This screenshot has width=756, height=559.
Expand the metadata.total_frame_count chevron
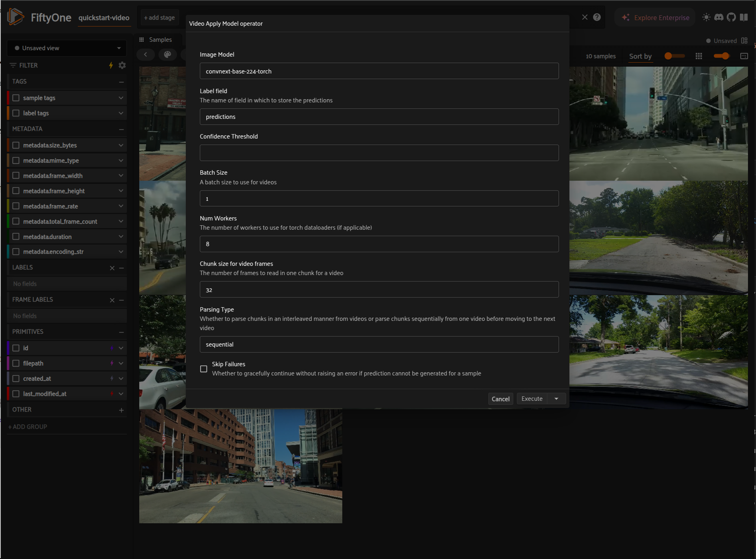[x=121, y=222]
